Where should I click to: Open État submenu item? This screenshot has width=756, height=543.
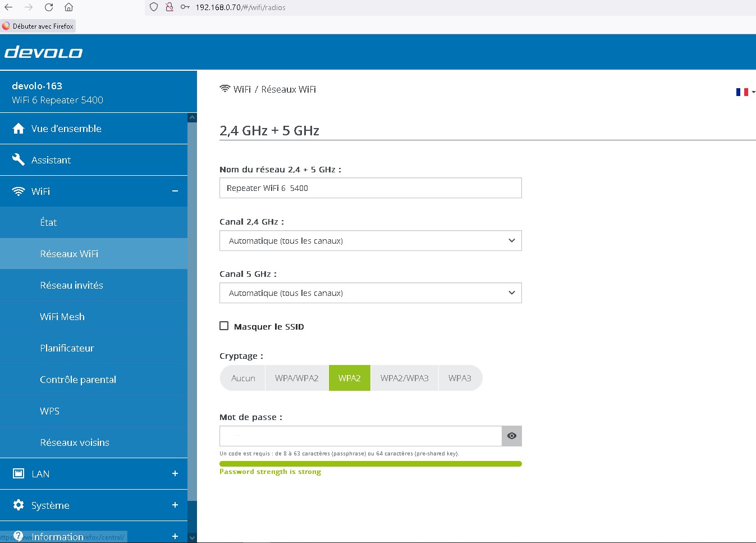click(x=94, y=222)
